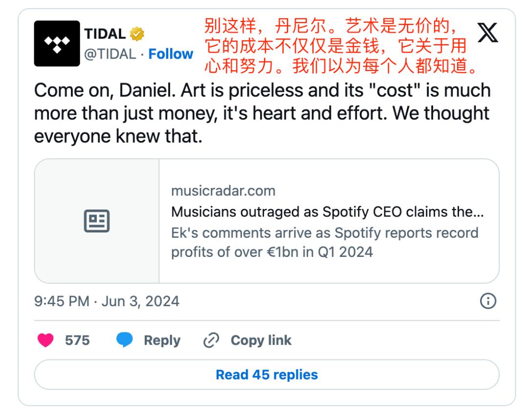528x420 pixels.
Task: Open the info circle icon by the date
Action: click(x=488, y=301)
